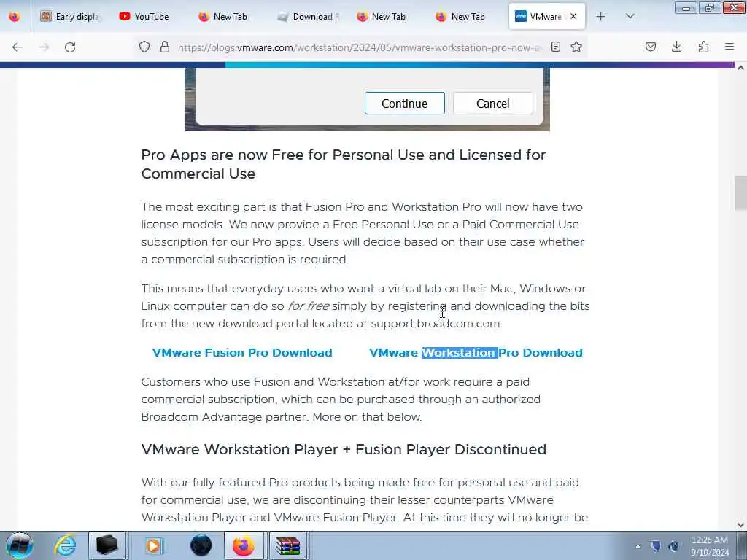Click the Firefox View icon
Screen dimensions: 747x560
tap(15, 17)
